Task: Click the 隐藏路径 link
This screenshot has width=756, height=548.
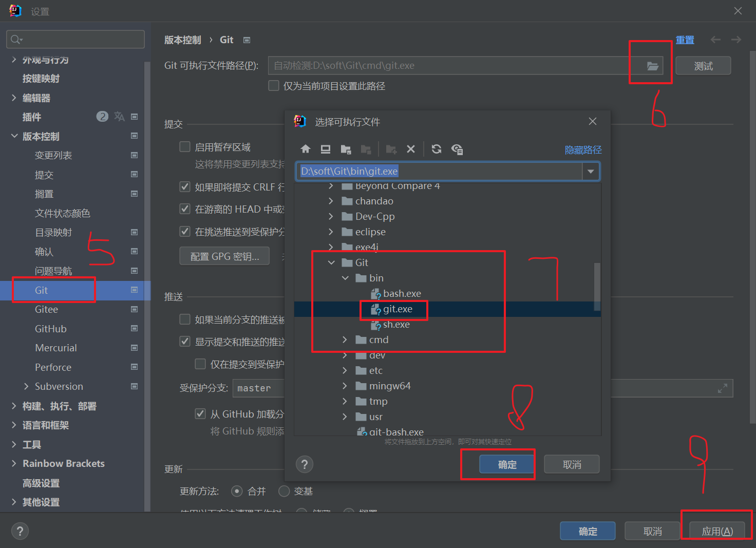Action: click(x=583, y=149)
